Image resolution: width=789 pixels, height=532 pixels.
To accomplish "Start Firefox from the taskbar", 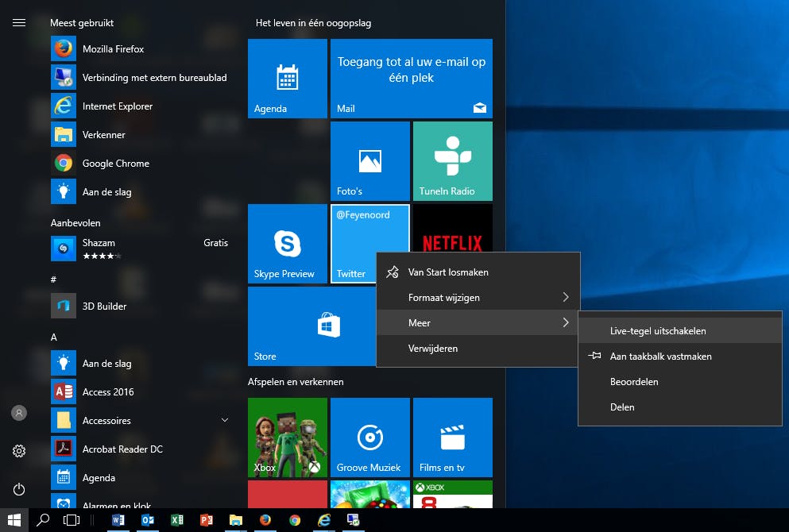I will pos(265,522).
